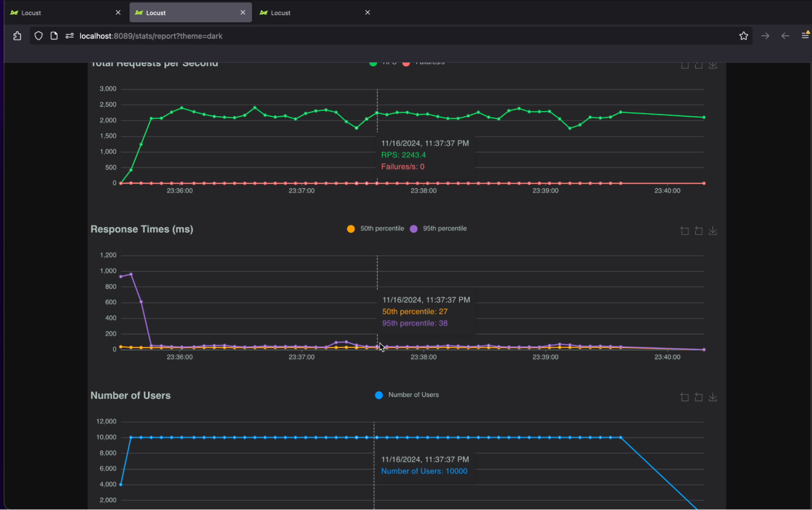Click 23:38:00 label under requests chart
The width and height of the screenshot is (812, 510).
[x=424, y=191]
